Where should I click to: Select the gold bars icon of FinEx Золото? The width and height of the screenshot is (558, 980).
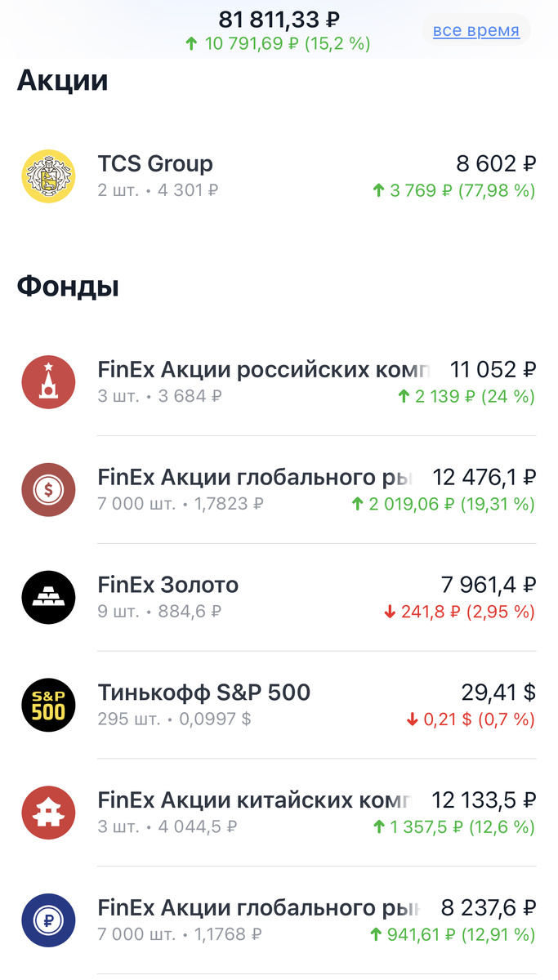(48, 597)
